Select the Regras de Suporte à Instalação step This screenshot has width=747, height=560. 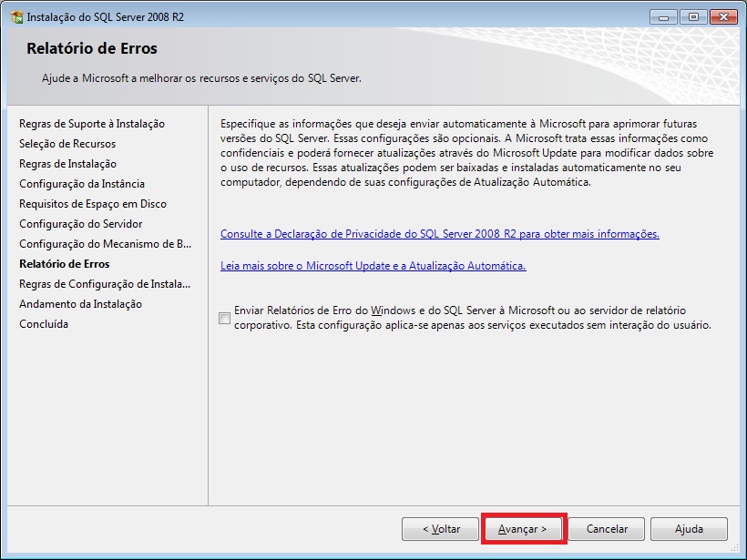(92, 124)
